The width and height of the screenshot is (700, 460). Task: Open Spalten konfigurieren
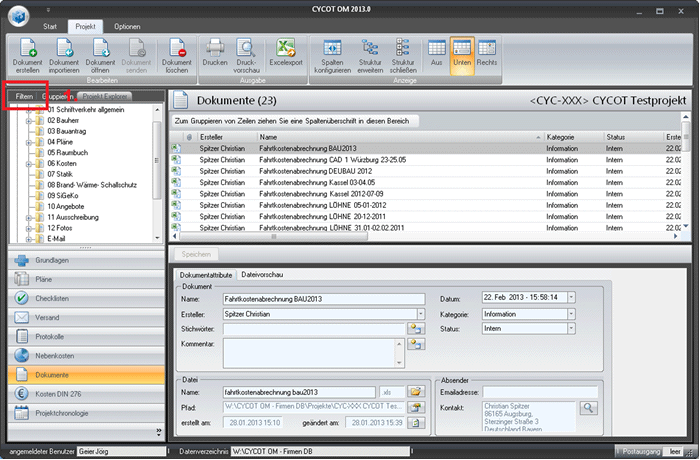332,56
